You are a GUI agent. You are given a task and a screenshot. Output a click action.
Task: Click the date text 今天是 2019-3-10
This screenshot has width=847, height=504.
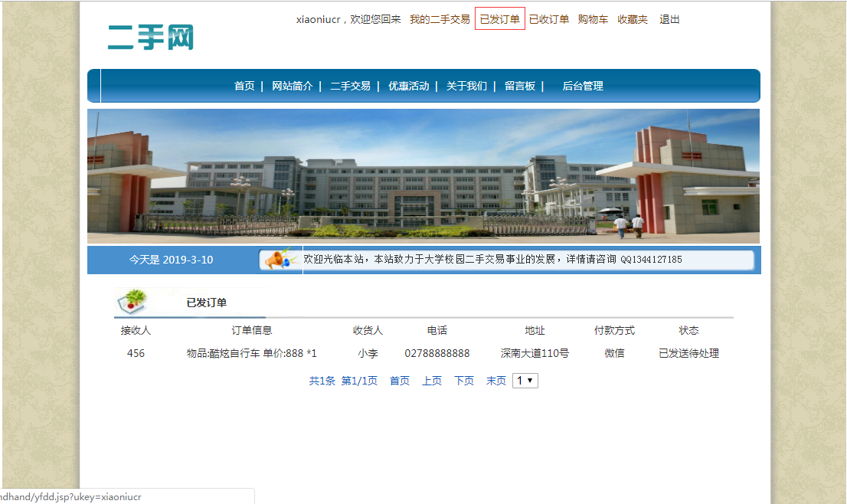pos(171,260)
